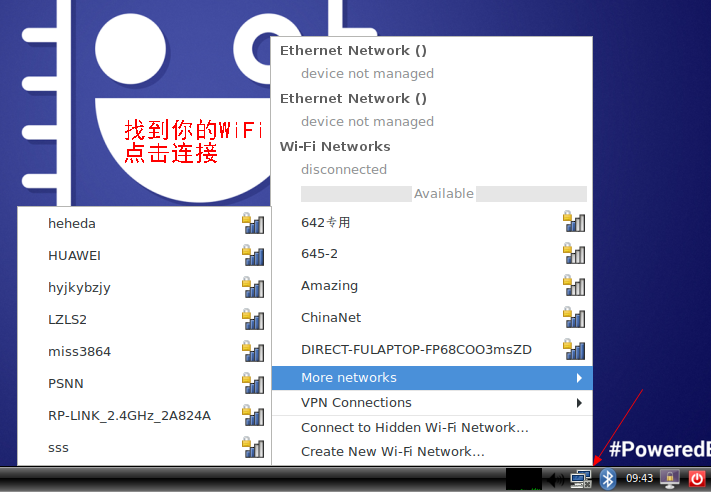This screenshot has height=492, width=711.
Task: Connect to the PSNN network
Action: tap(144, 384)
